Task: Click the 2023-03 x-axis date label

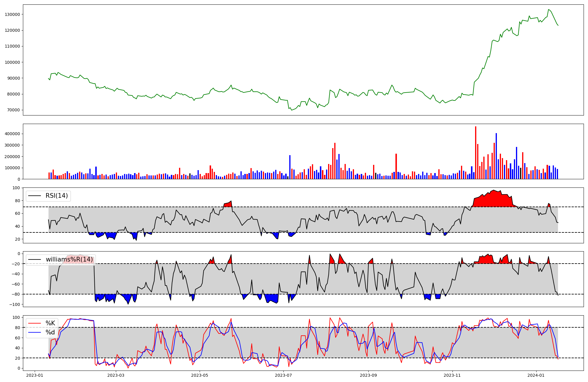Action: click(116, 375)
